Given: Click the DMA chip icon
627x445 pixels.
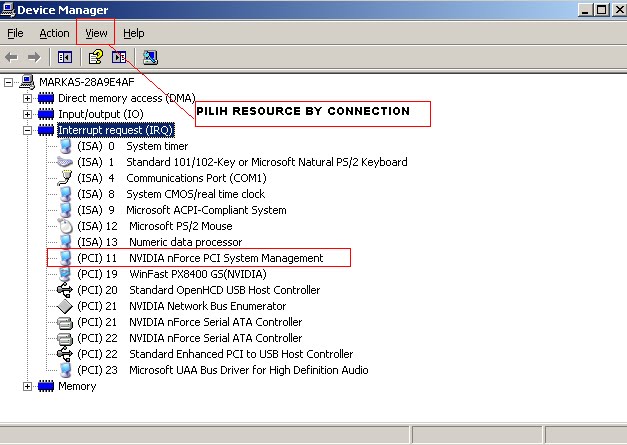Looking at the screenshot, I should click(46, 98).
